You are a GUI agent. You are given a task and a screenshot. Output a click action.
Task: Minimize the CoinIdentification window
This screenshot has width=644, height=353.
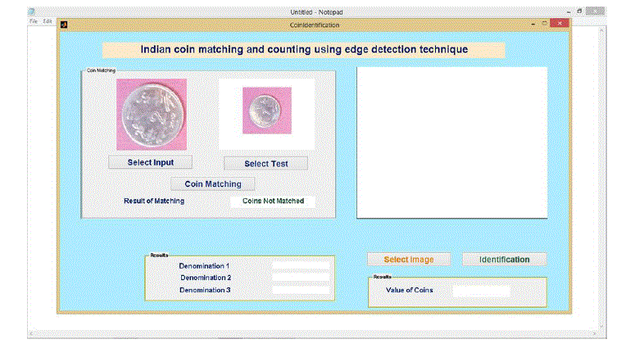[x=530, y=25]
